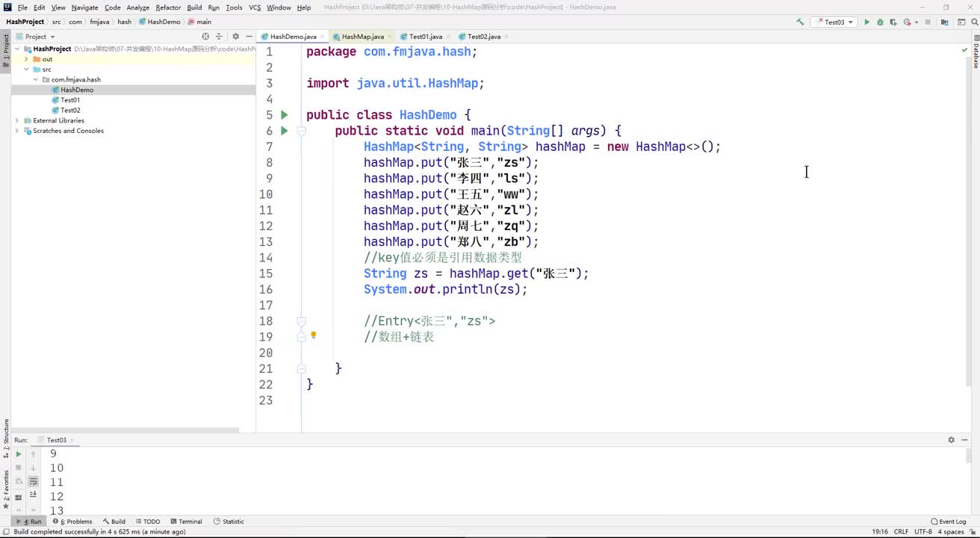This screenshot has width=980, height=538.
Task: Select Test02 in the project tree
Action: [x=70, y=111]
